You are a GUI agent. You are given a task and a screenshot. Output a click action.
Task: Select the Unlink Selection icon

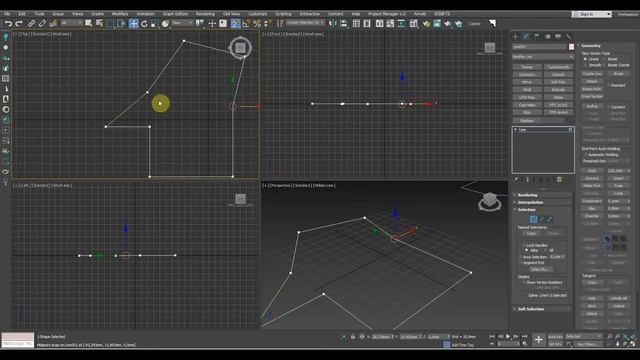tap(42, 24)
